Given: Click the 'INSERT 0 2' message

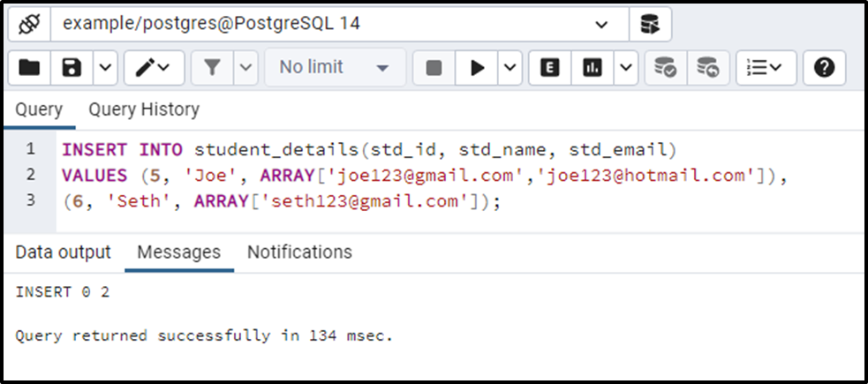Looking at the screenshot, I should coord(63,292).
